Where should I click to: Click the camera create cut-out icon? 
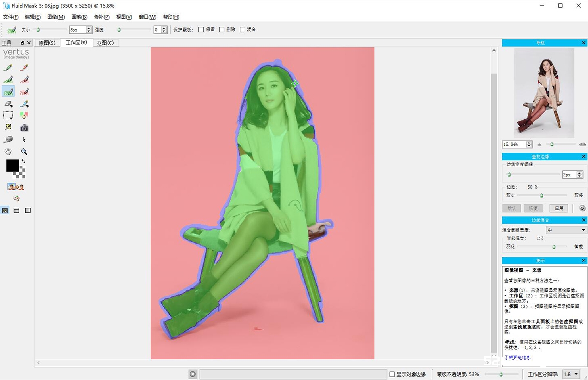coord(24,128)
